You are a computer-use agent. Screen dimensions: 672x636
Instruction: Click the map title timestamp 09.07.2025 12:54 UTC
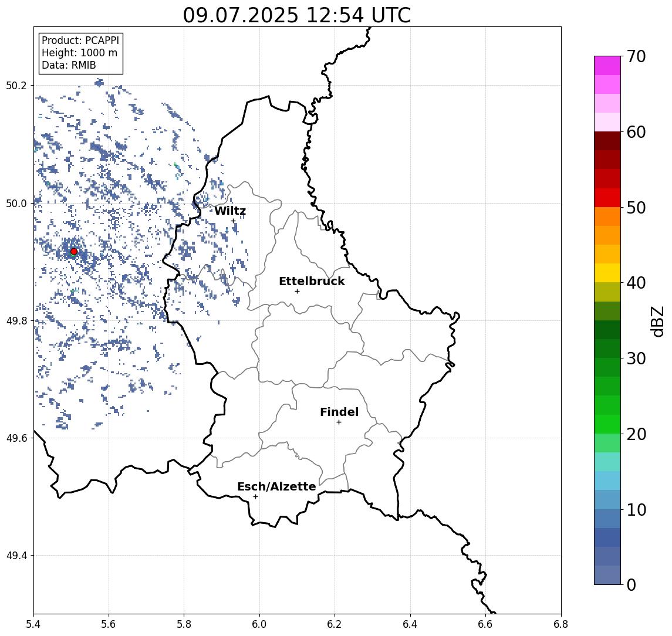pyautogui.click(x=297, y=15)
